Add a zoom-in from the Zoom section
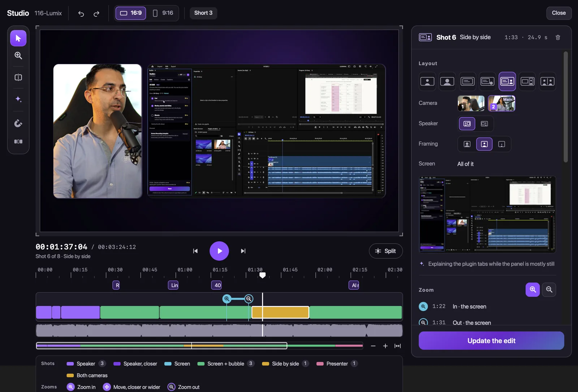578x392 pixels. [x=532, y=289]
